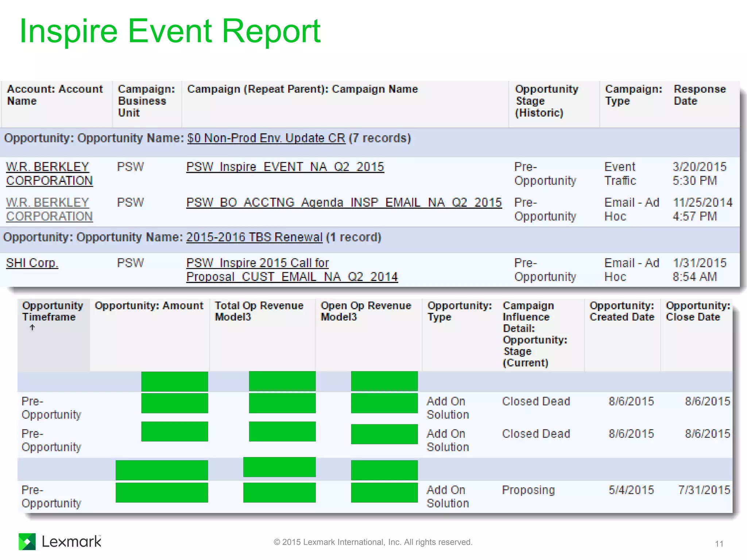Click the sort arrow under Opportunity Timeframe
This screenshot has height=560, width=747.
[32, 327]
